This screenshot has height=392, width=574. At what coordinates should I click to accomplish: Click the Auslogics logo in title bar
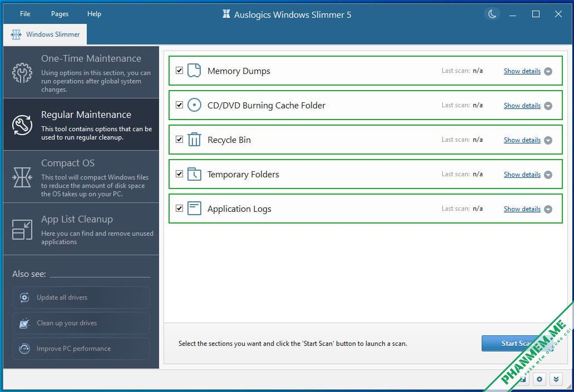226,14
